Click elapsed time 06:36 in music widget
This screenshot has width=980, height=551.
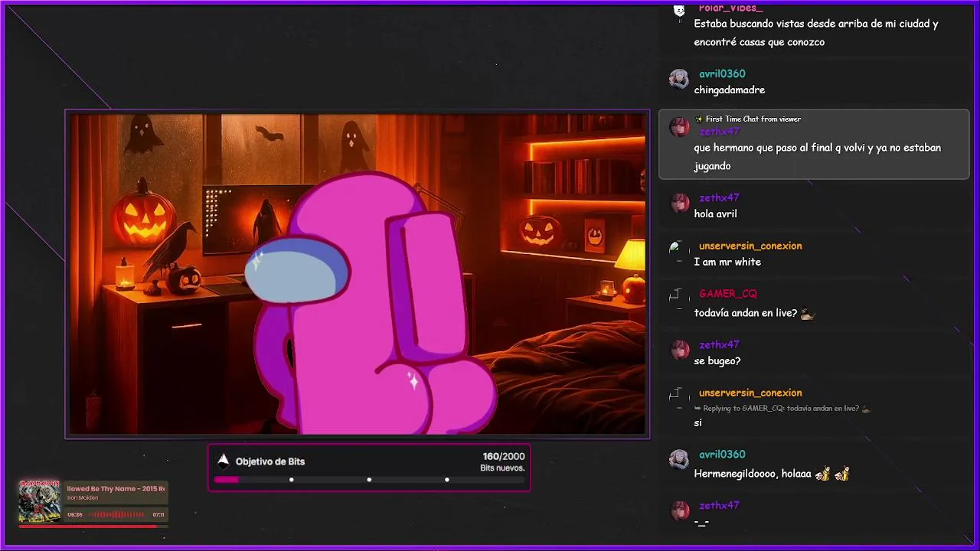tap(75, 515)
